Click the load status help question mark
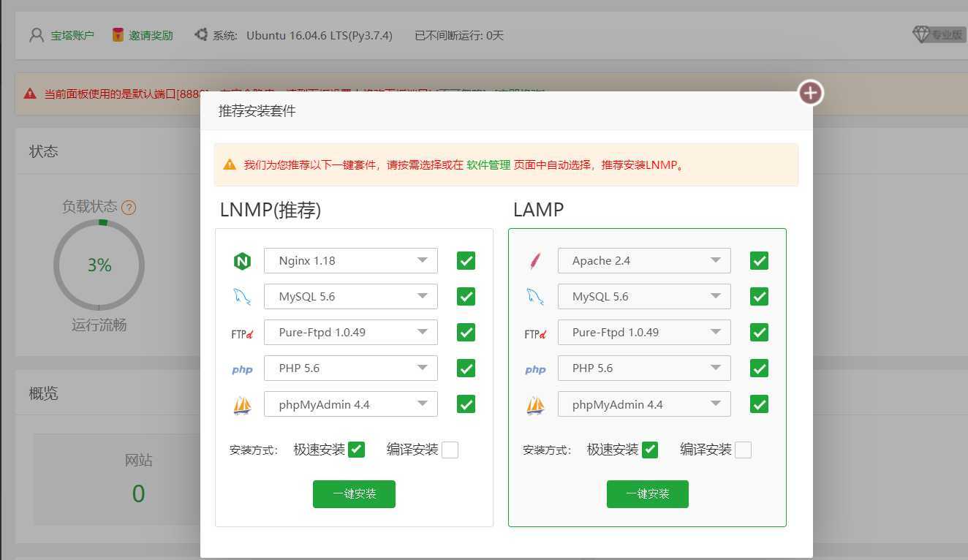The width and height of the screenshot is (968, 560). 129,208
